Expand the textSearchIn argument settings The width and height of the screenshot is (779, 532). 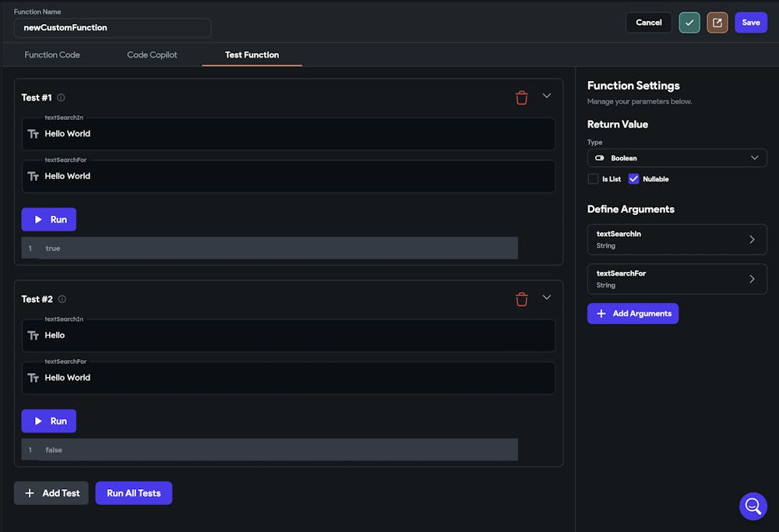click(677, 239)
